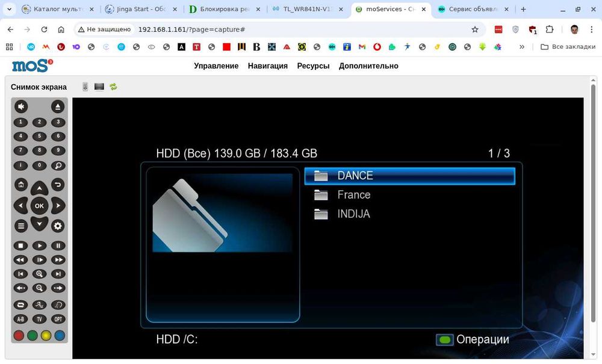Click the OK button on the remote
The image size is (602, 364).
pos(39,206)
